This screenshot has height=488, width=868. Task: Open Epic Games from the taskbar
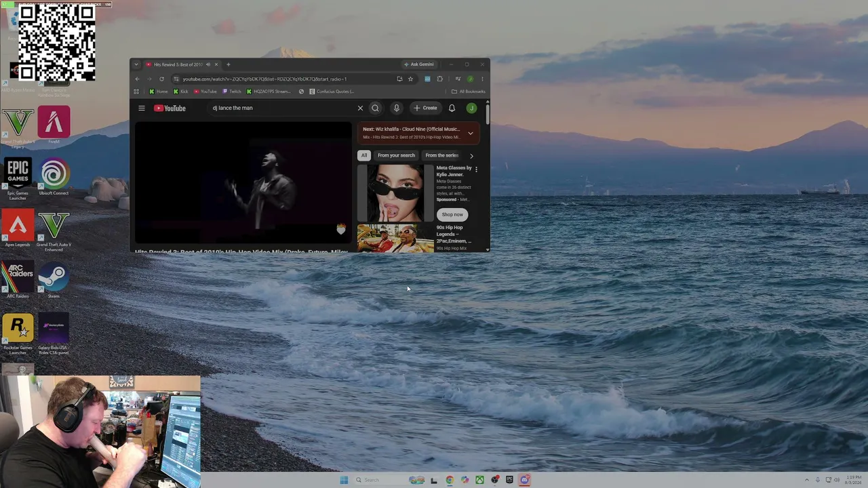509,480
